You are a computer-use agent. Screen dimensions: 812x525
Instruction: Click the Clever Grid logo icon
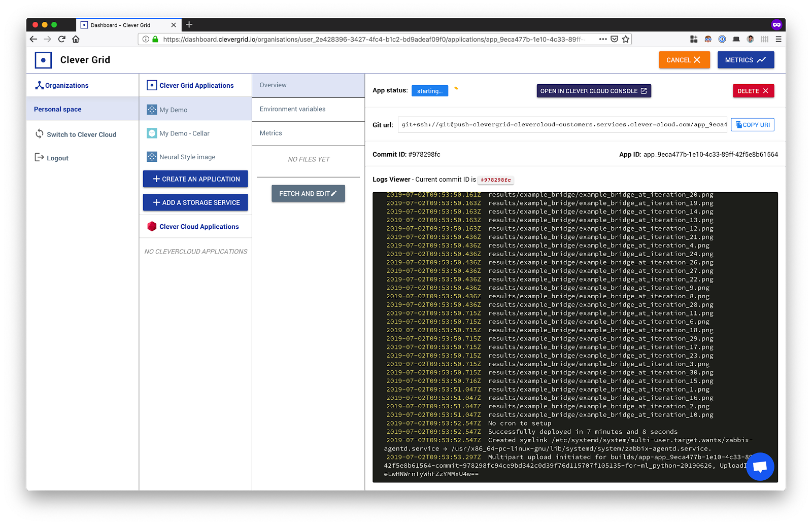[x=43, y=60]
